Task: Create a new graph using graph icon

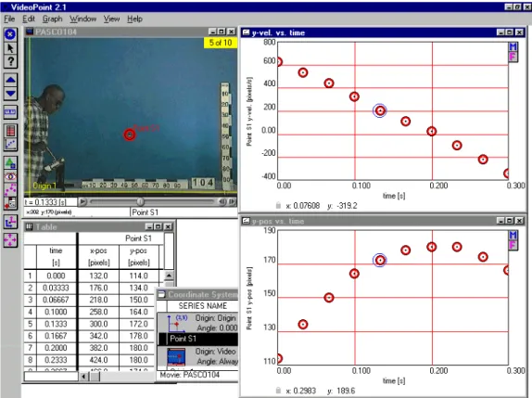Action: coord(10,145)
